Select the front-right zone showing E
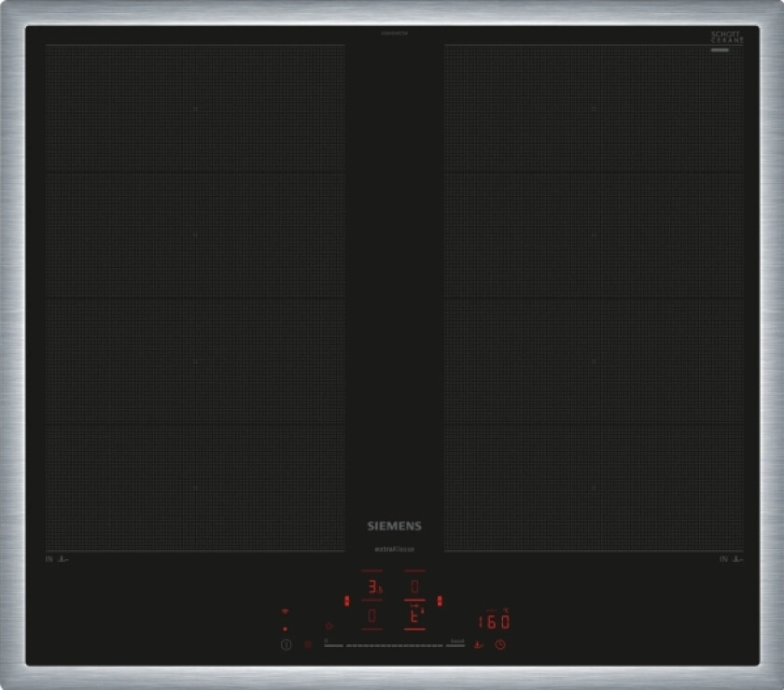The height and width of the screenshot is (690, 784). (x=414, y=616)
